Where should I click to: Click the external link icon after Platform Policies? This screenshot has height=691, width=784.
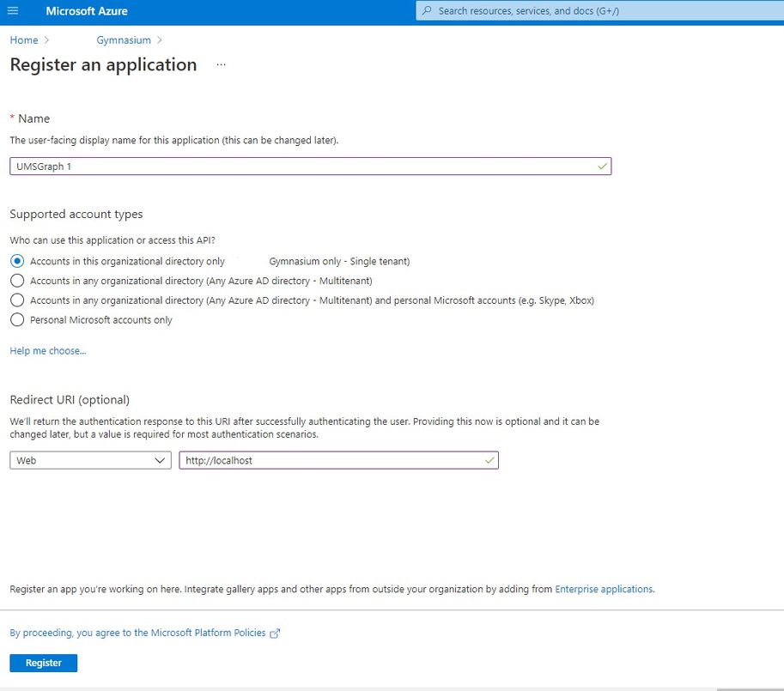276,633
